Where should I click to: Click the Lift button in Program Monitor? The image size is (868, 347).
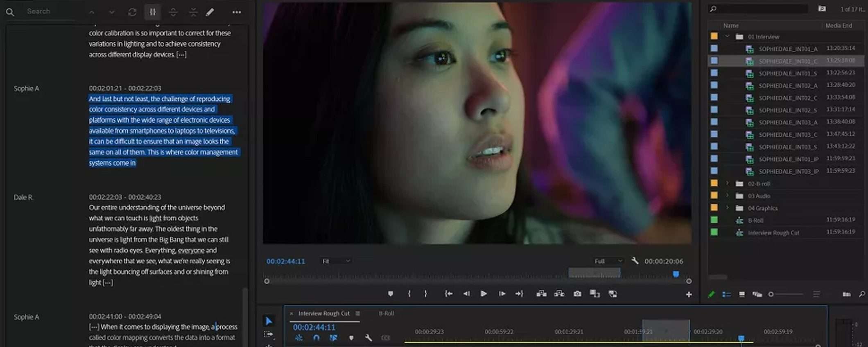[x=541, y=294]
